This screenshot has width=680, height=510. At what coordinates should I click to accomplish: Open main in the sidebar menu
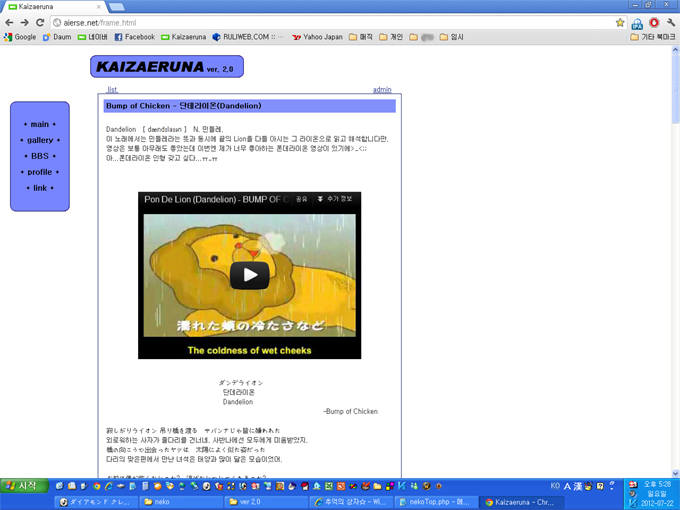[39, 124]
